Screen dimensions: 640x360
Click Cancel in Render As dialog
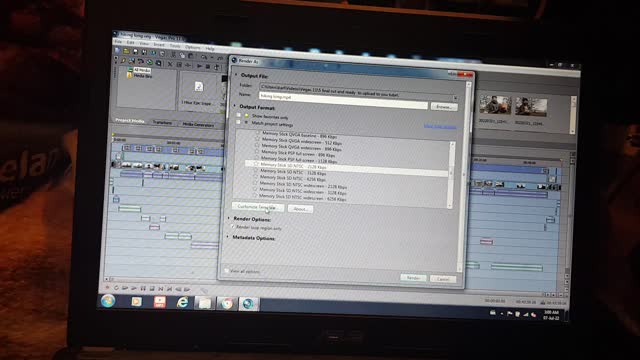[x=443, y=279]
